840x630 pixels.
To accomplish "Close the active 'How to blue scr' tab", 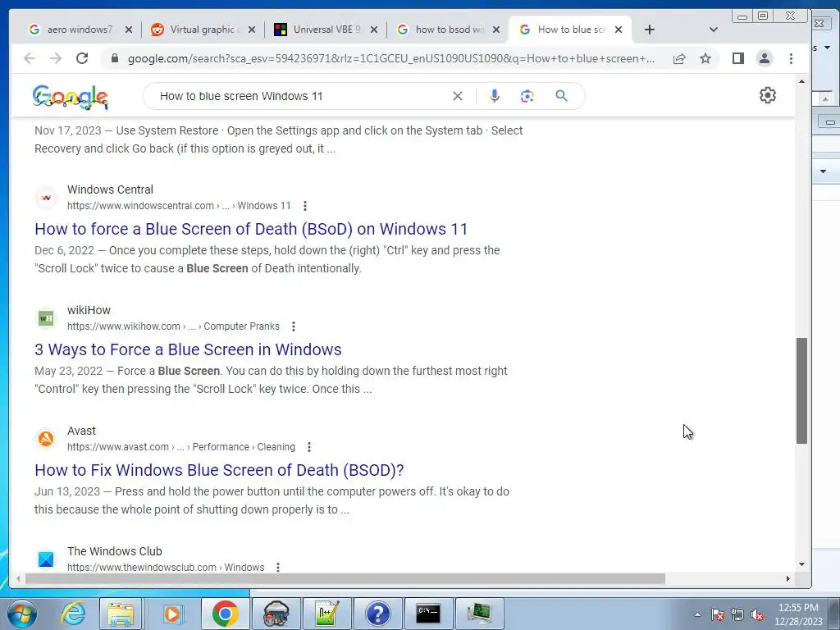I will click(619, 30).
